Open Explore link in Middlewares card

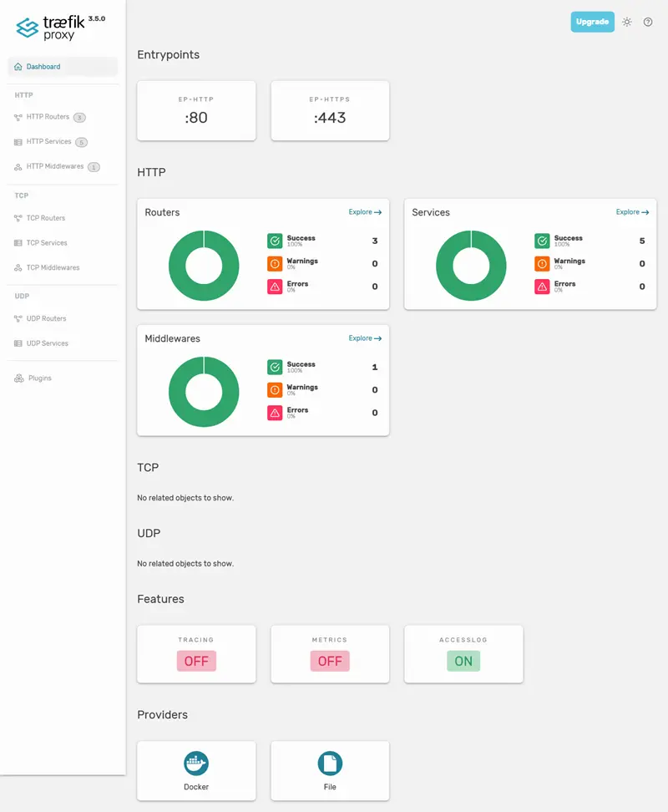pyautogui.click(x=365, y=338)
